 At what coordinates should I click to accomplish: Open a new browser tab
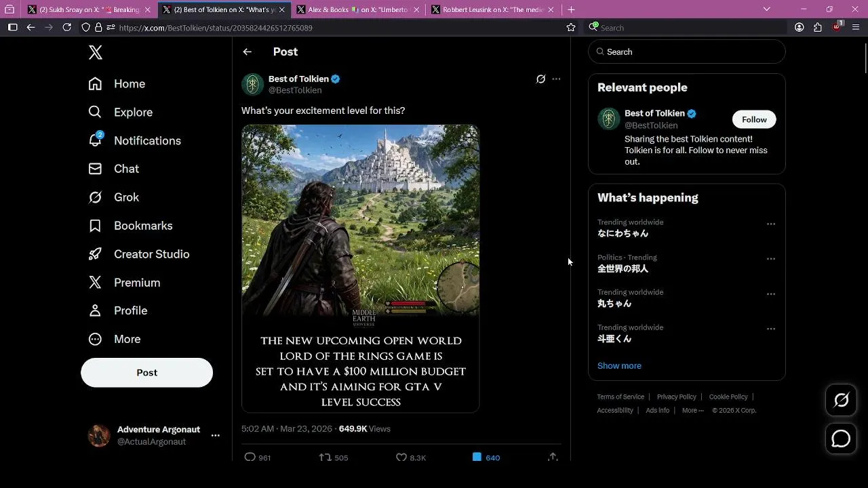click(x=571, y=9)
